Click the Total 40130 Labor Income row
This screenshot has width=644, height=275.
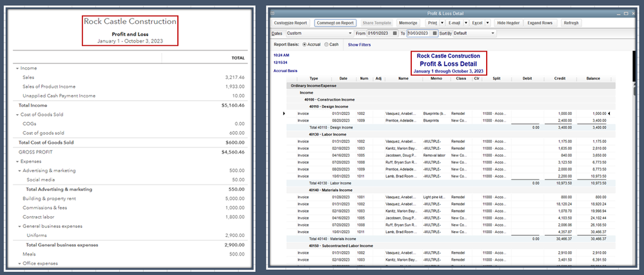451,183
